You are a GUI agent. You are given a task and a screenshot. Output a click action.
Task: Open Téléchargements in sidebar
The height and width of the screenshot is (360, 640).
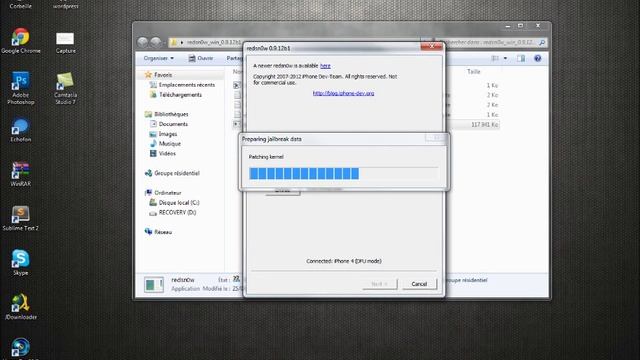tap(176, 95)
